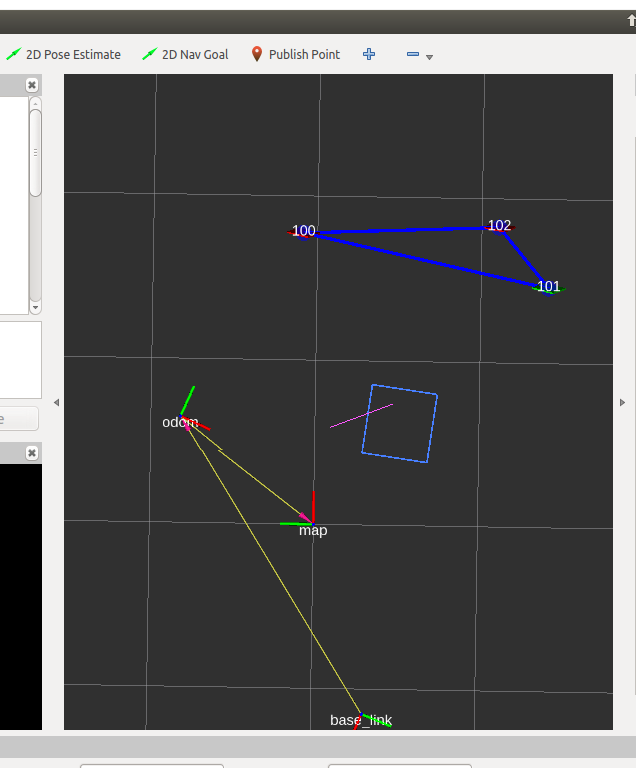This screenshot has width=636, height=768.
Task: Click the base_link frame label
Action: click(361, 720)
